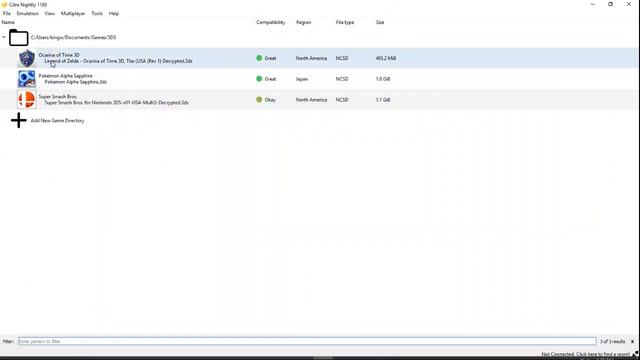Click the Legend of Zelda Decrypted.3ds filename
640x360 pixels.
(118, 61)
